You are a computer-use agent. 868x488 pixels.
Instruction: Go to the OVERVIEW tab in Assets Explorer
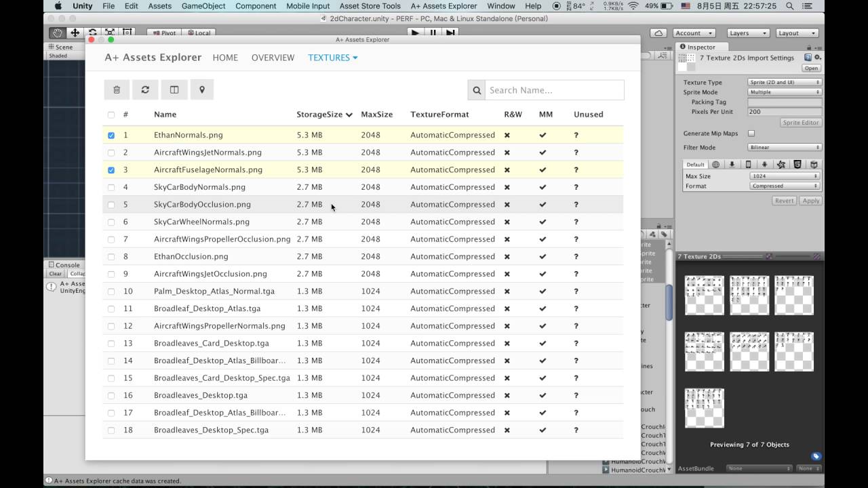tap(273, 58)
